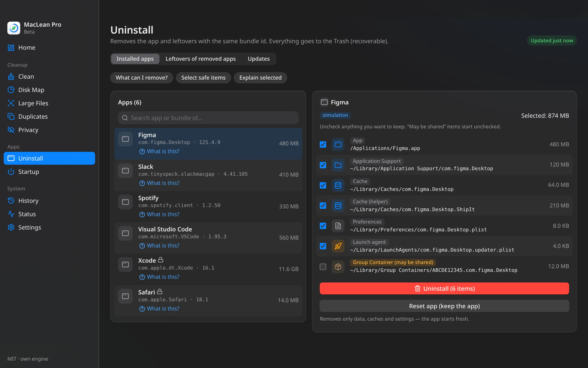Click the simulation badge

tap(335, 115)
